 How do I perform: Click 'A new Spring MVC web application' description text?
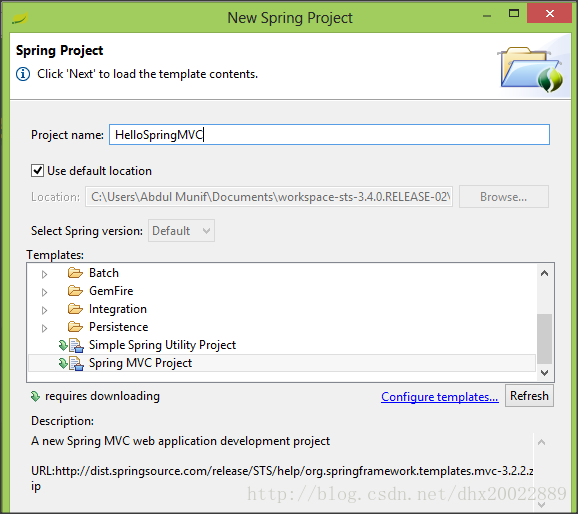click(x=181, y=441)
